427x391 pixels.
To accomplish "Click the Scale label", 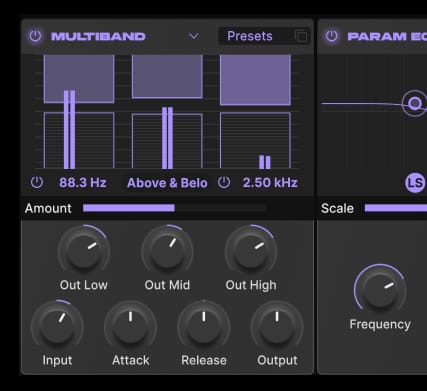I will pos(337,208).
